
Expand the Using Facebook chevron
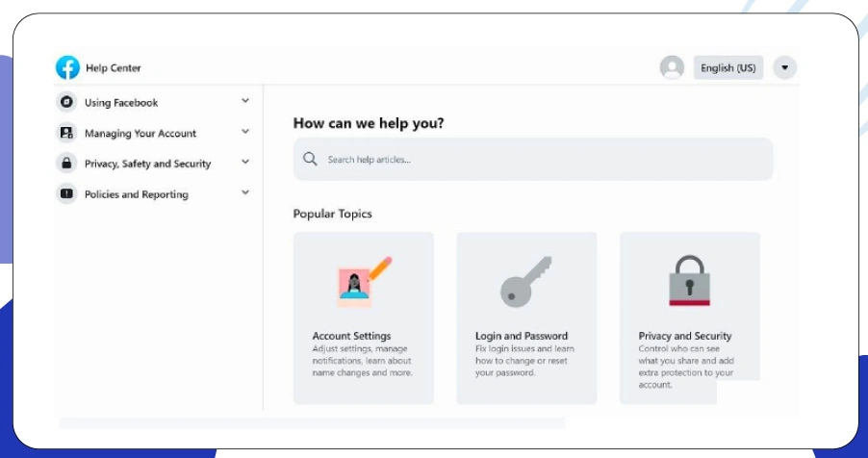[245, 101]
